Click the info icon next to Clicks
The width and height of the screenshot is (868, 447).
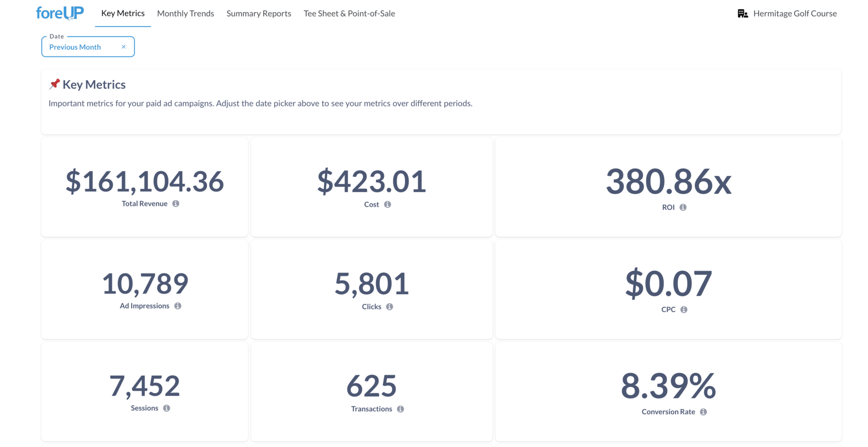(x=389, y=307)
